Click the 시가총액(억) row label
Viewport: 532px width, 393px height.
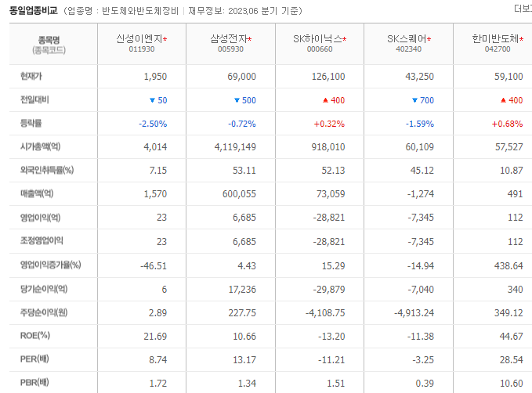41,146
